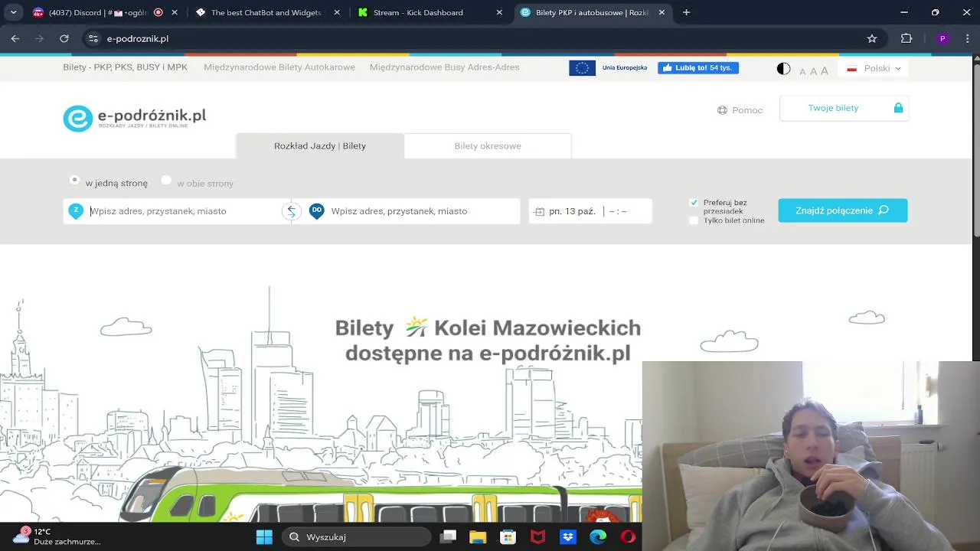The height and width of the screenshot is (551, 980).
Task: Switch to the Discord browser tab
Action: point(106,12)
